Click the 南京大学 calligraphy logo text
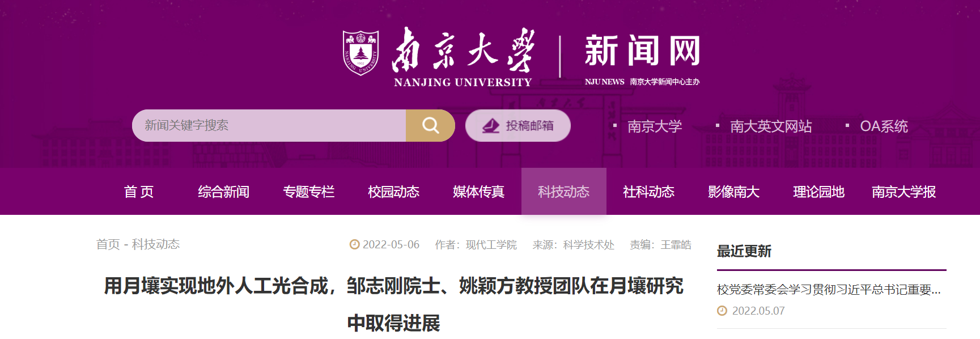980x339 pixels. pyautogui.click(x=463, y=50)
